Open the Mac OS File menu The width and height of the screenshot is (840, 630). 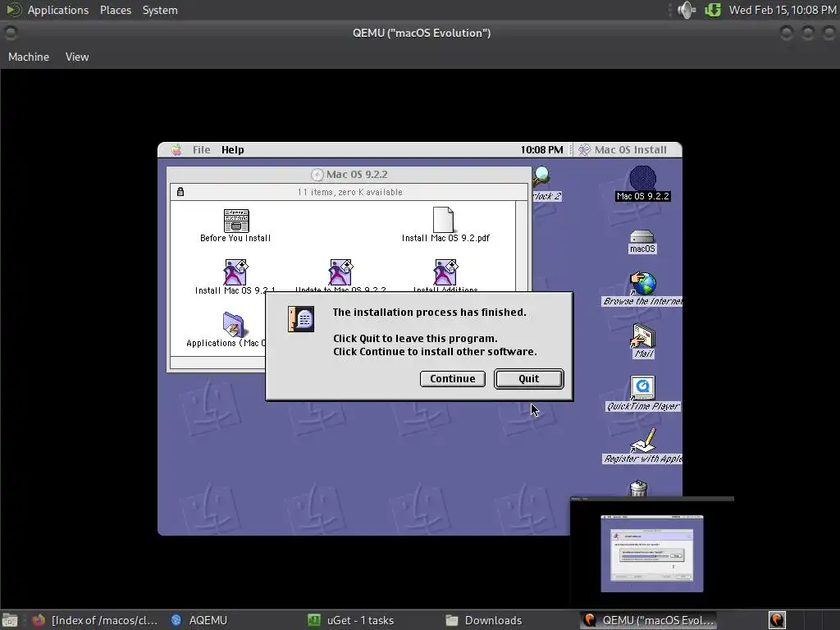(202, 150)
